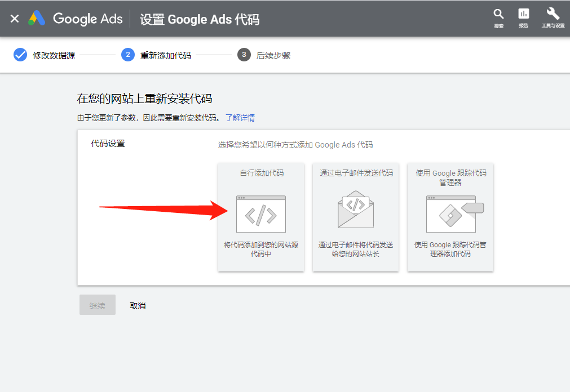Select the 通过电子邮件发送代码 option
Screen dimensions: 570x392
tap(355, 218)
